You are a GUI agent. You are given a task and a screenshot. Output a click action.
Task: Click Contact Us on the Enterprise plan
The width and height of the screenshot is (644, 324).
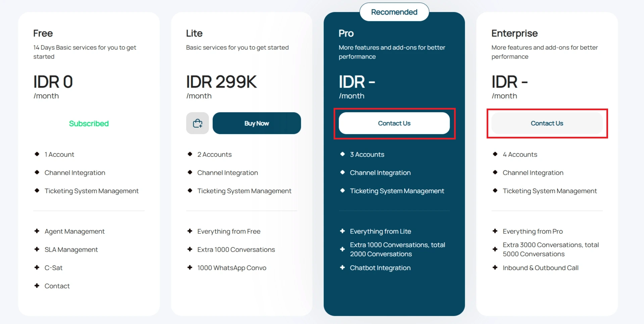[x=547, y=123]
